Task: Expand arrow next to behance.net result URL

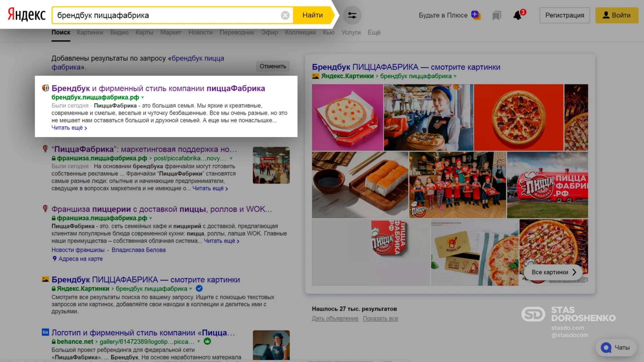Action: click(x=199, y=341)
